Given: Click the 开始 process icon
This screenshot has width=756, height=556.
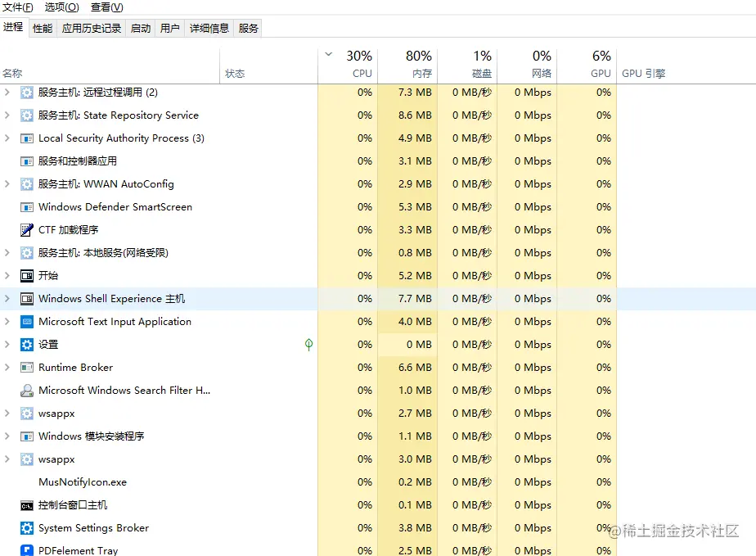Looking at the screenshot, I should pyautogui.click(x=27, y=276).
